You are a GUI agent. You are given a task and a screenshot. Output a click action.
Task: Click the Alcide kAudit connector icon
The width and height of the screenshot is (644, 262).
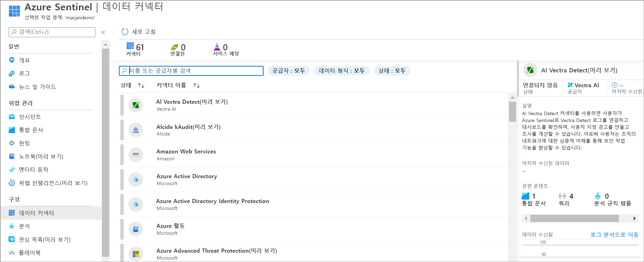click(136, 130)
